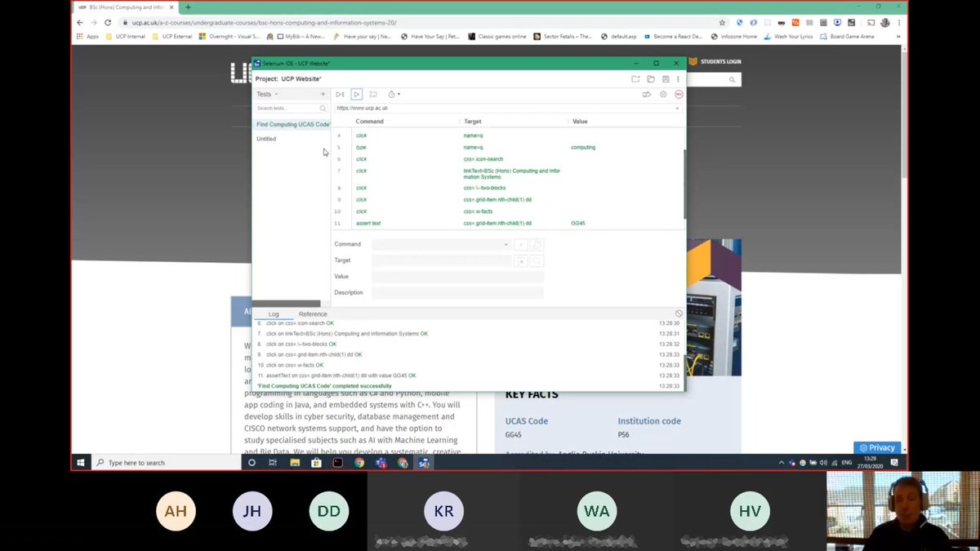Switch to the Log tab

pos(274,314)
